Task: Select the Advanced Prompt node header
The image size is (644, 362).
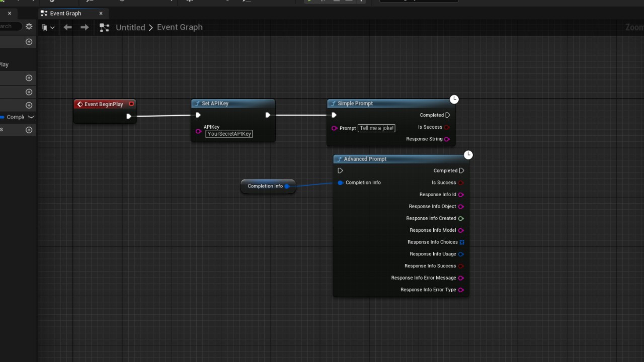Action: pyautogui.click(x=400, y=159)
